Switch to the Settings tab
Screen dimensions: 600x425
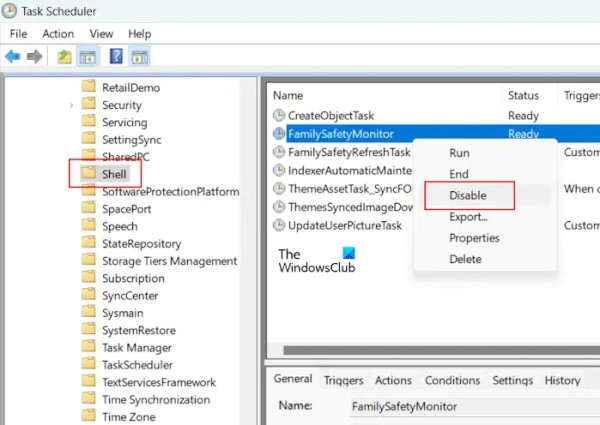[x=513, y=380]
